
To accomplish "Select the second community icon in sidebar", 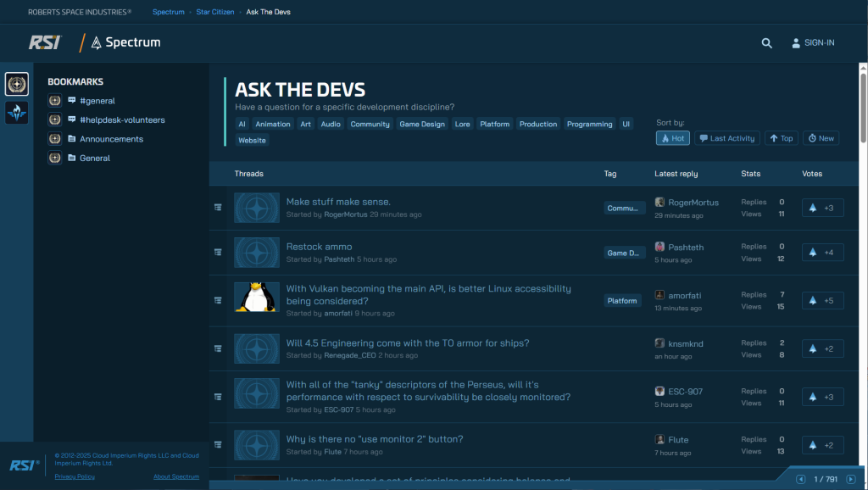I will pyautogui.click(x=17, y=113).
